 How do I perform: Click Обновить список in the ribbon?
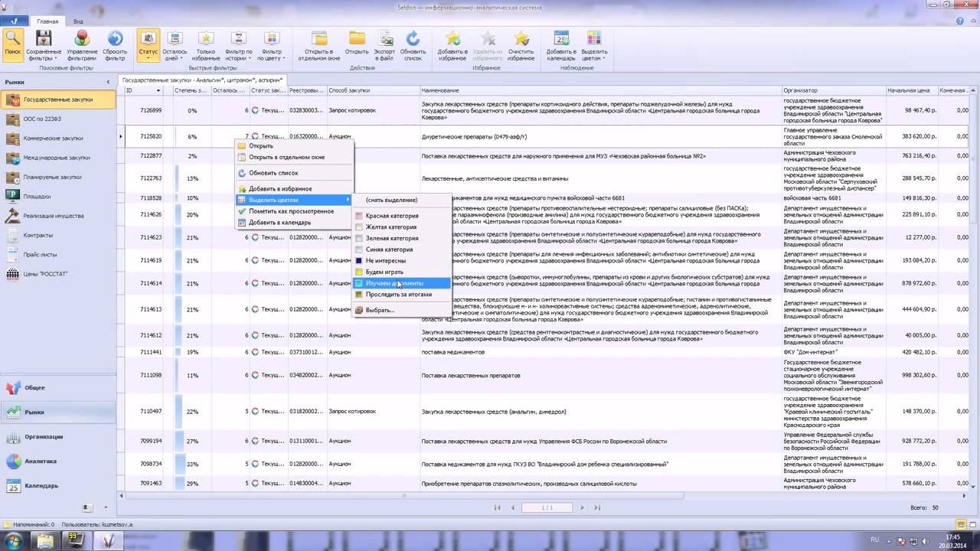point(413,45)
